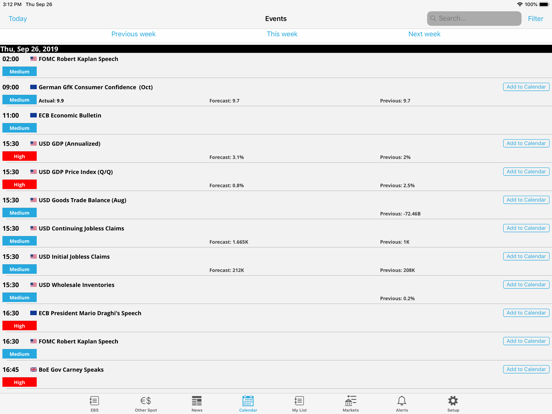Image resolution: width=552 pixels, height=414 pixels.
Task: Add German GfK Consumer Confidence to calendar
Action: (526, 87)
